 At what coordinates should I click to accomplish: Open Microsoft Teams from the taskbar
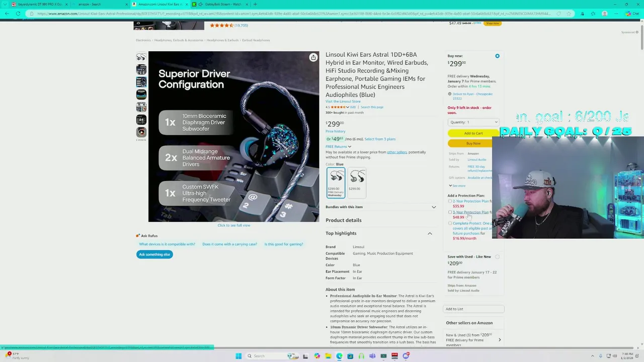pos(372,356)
